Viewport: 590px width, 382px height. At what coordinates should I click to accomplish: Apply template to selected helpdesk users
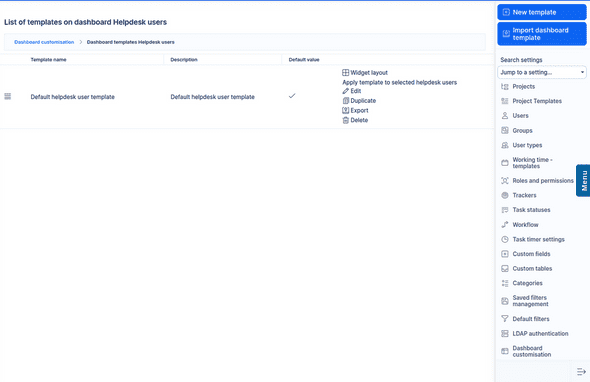pos(399,82)
